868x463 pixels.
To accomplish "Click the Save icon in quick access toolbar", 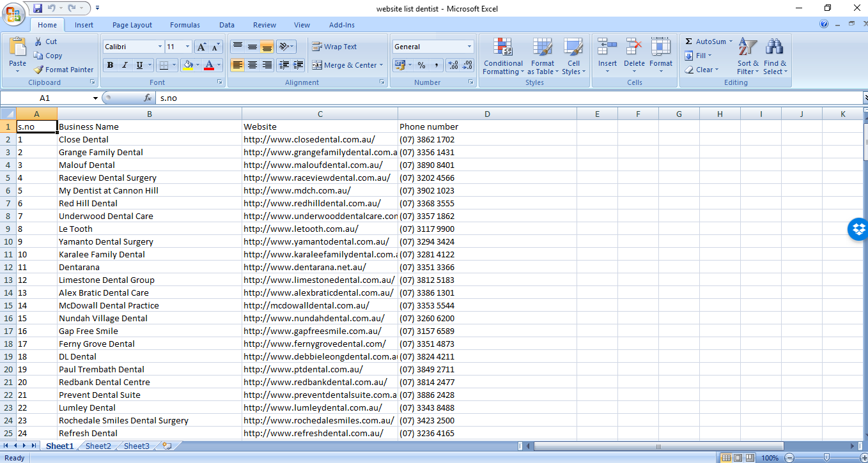I will [38, 8].
